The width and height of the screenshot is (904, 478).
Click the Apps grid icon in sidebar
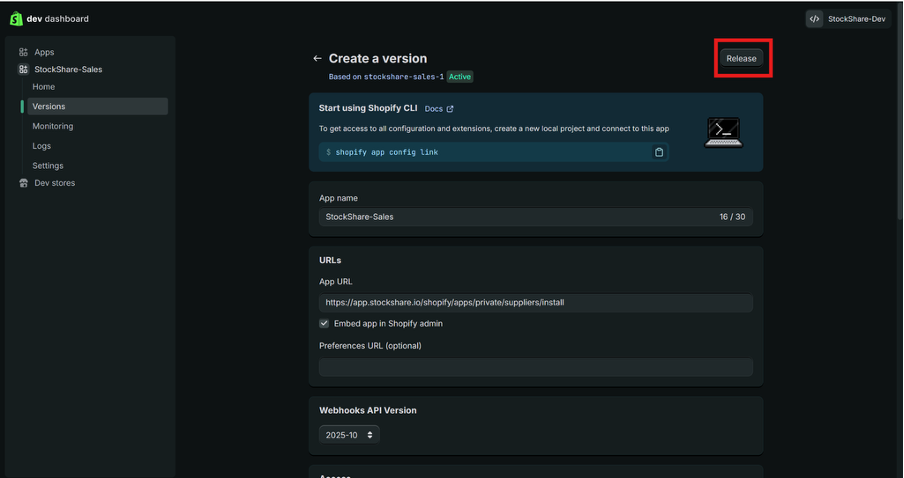coord(23,52)
